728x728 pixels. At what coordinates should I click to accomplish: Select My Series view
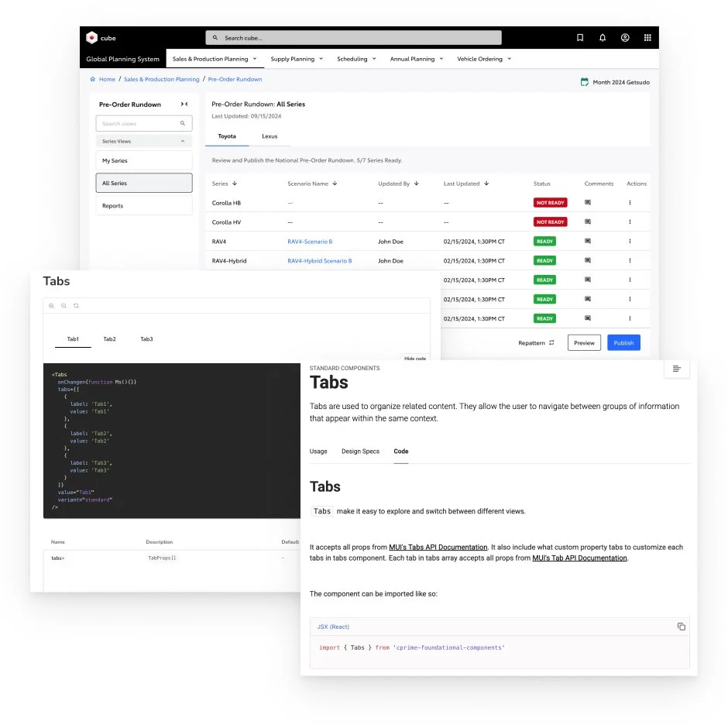(x=144, y=160)
